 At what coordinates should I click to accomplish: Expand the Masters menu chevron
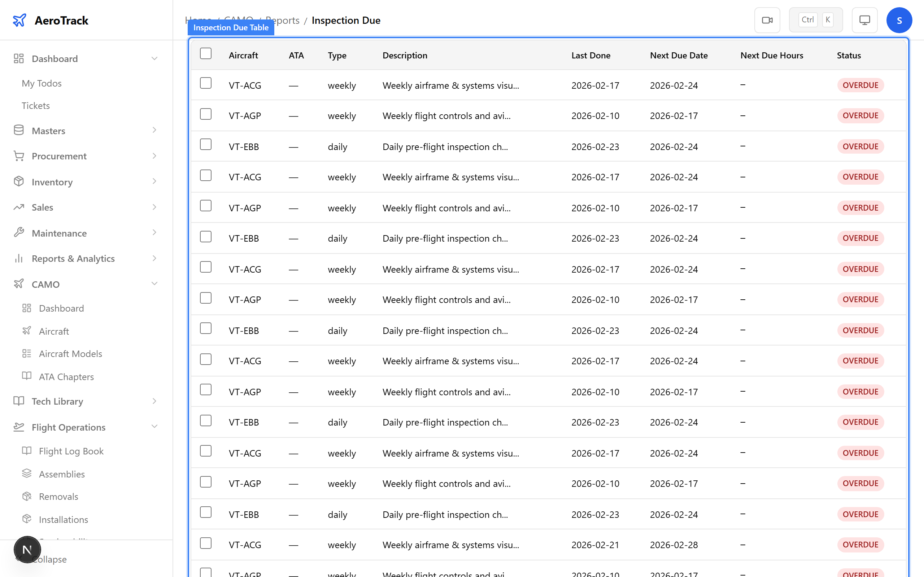[154, 131]
